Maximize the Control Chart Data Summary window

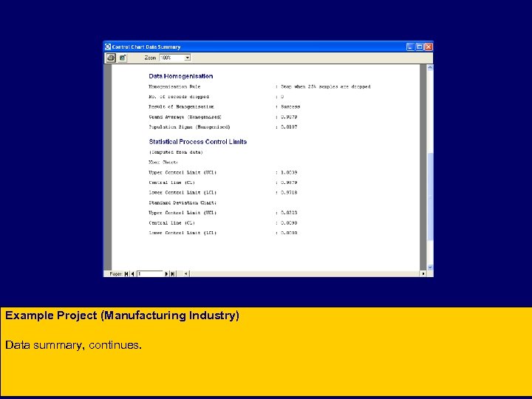(420, 47)
